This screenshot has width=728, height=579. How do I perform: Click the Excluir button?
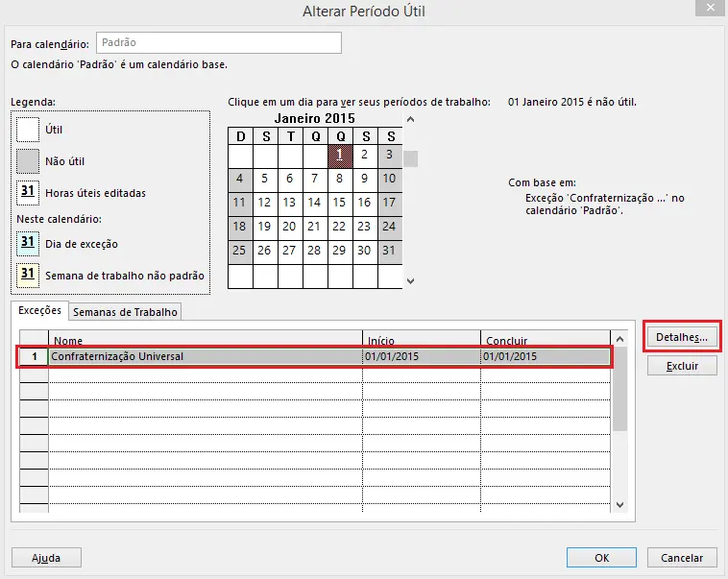coord(682,366)
